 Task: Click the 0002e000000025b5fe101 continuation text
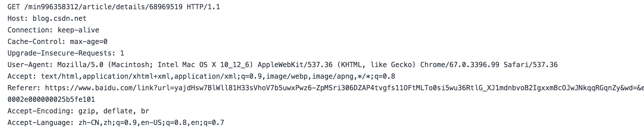pyautogui.click(x=51, y=99)
